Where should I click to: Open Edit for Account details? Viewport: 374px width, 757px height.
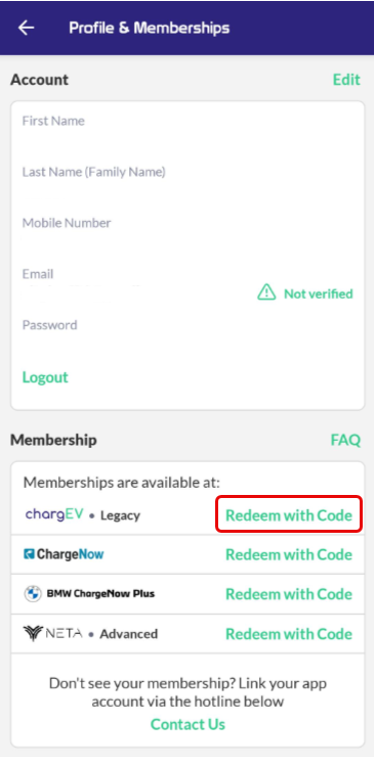pyautogui.click(x=346, y=79)
